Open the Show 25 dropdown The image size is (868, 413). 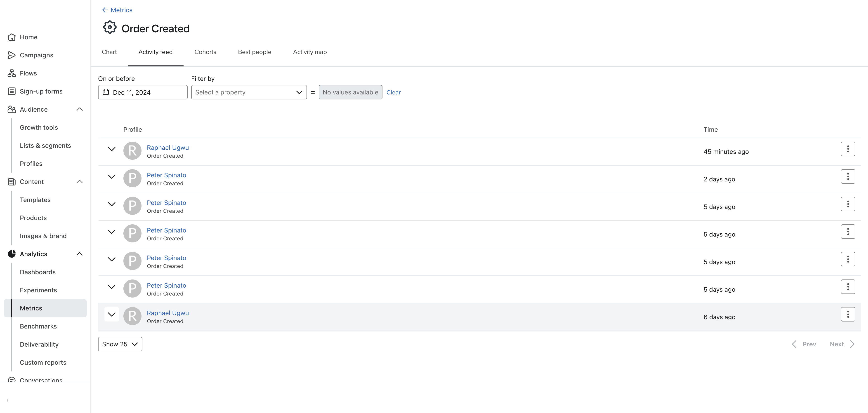click(120, 344)
